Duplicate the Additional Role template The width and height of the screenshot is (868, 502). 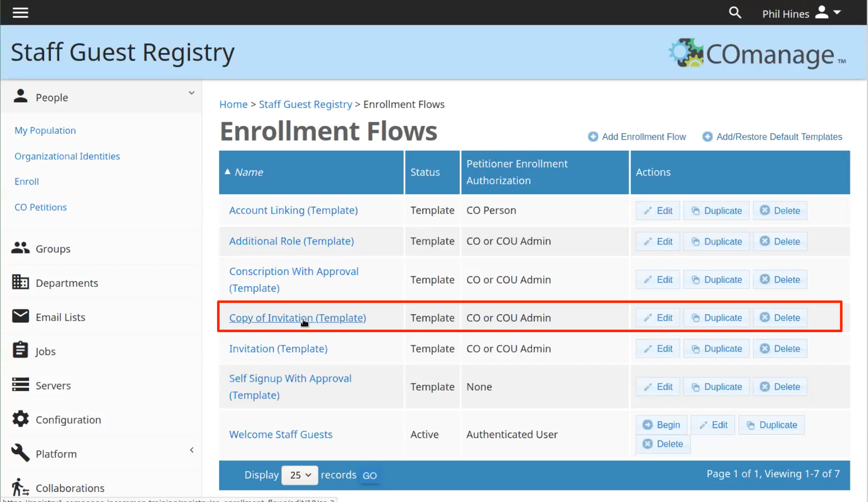pos(716,241)
